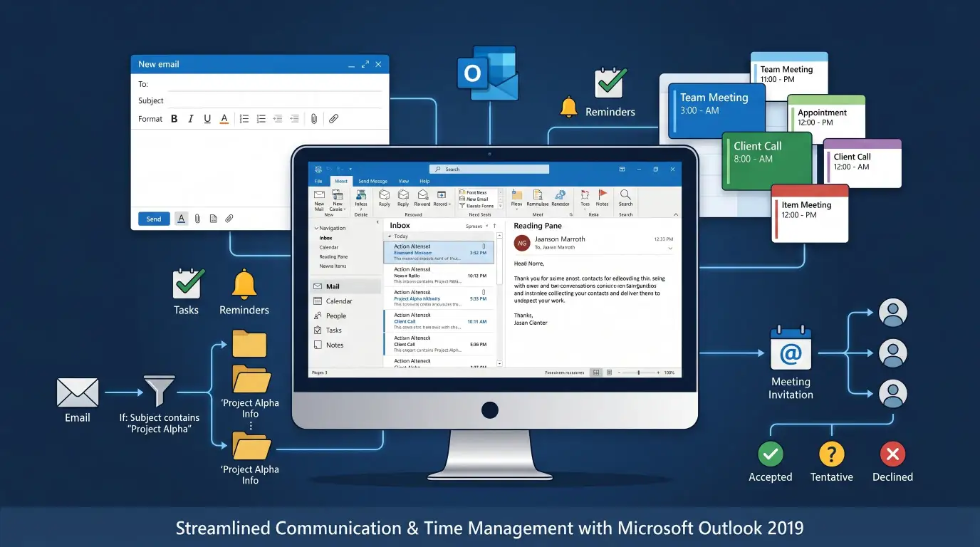Click document icon beside Send button
The width and height of the screenshot is (980, 547).
pos(213,219)
